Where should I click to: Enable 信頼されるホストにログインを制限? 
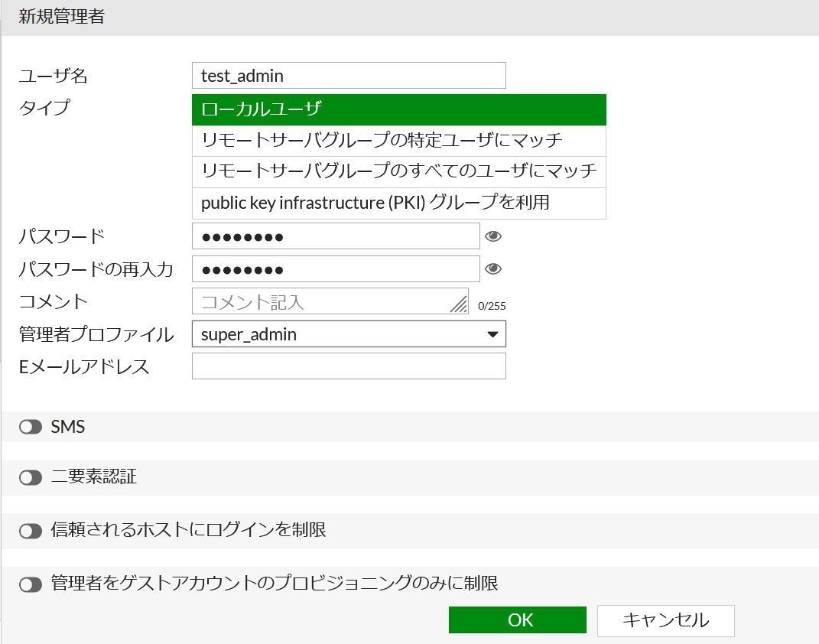tap(29, 531)
